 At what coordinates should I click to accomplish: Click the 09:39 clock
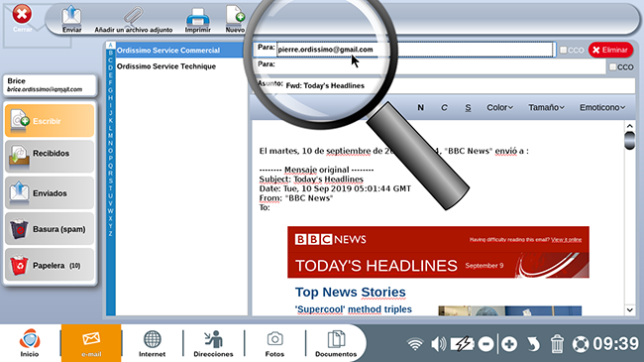(615, 343)
